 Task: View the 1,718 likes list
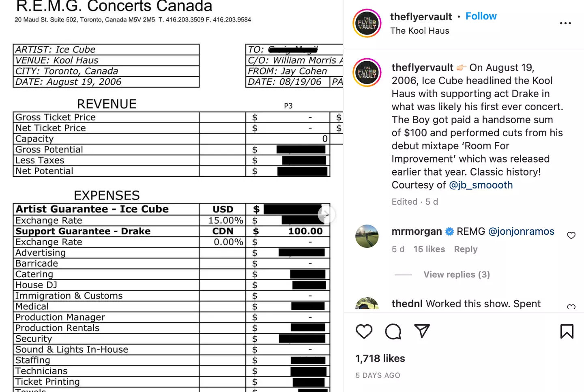(380, 358)
